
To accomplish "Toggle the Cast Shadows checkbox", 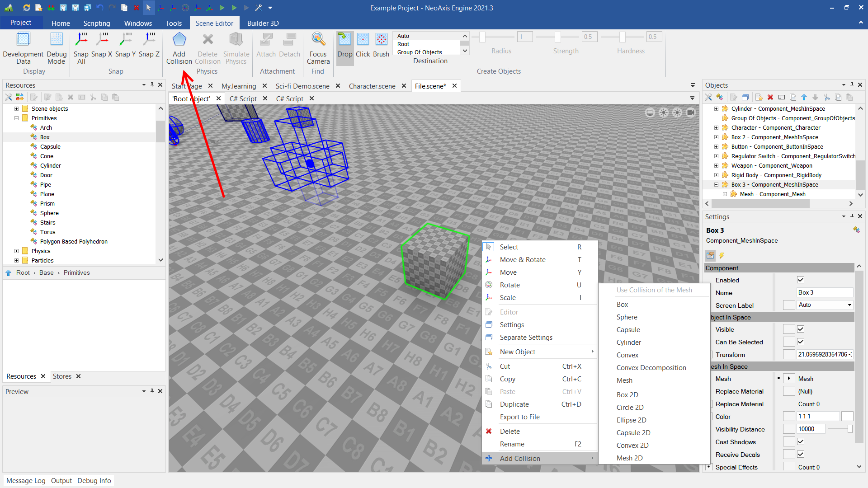I will [801, 442].
